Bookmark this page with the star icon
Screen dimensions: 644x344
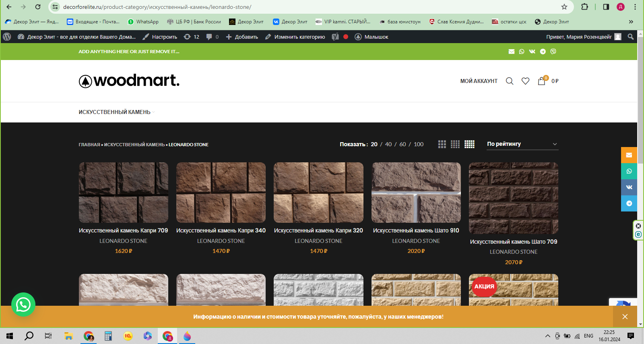coord(564,7)
